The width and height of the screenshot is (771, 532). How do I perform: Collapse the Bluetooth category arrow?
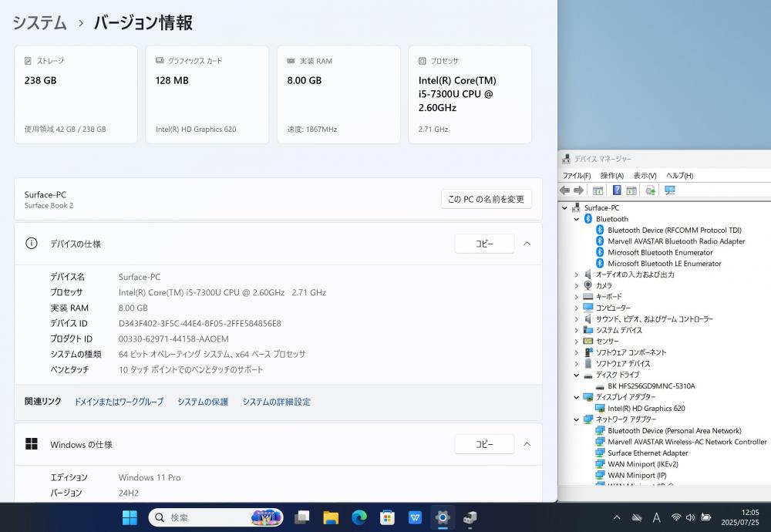click(x=576, y=219)
